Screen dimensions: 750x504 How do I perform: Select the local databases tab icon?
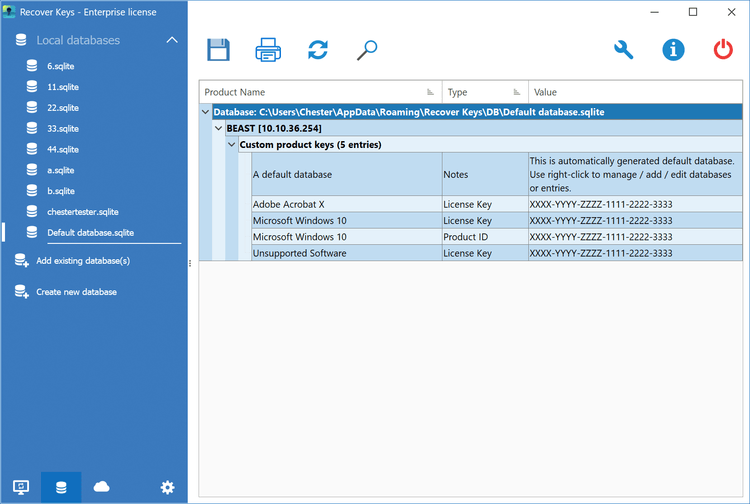61,487
